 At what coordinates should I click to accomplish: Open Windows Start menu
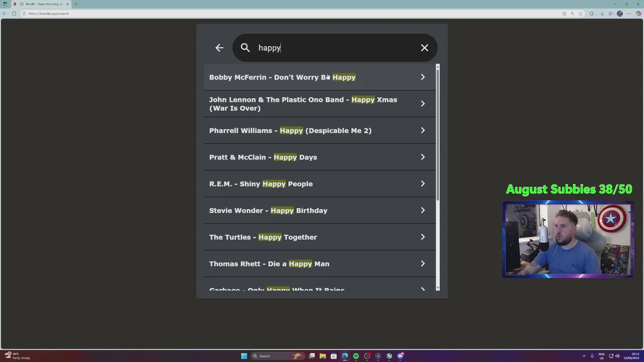tap(244, 356)
